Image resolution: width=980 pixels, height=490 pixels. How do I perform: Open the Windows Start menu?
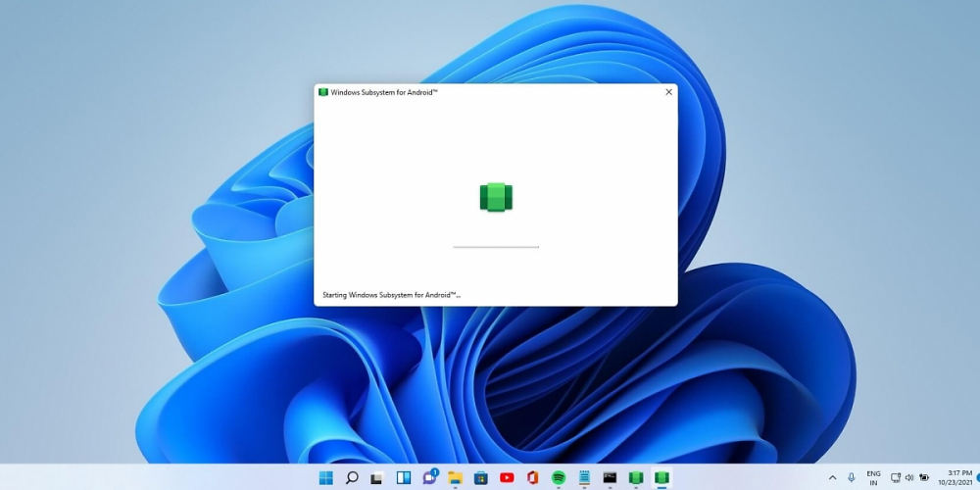(x=326, y=478)
